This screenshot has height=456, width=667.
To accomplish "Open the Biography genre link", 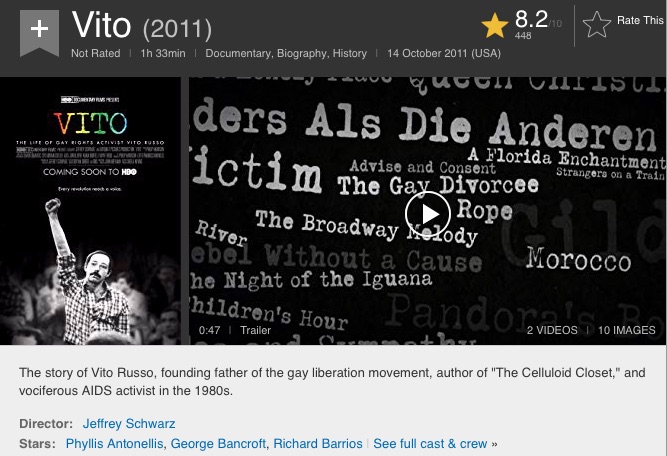I will coord(314,53).
